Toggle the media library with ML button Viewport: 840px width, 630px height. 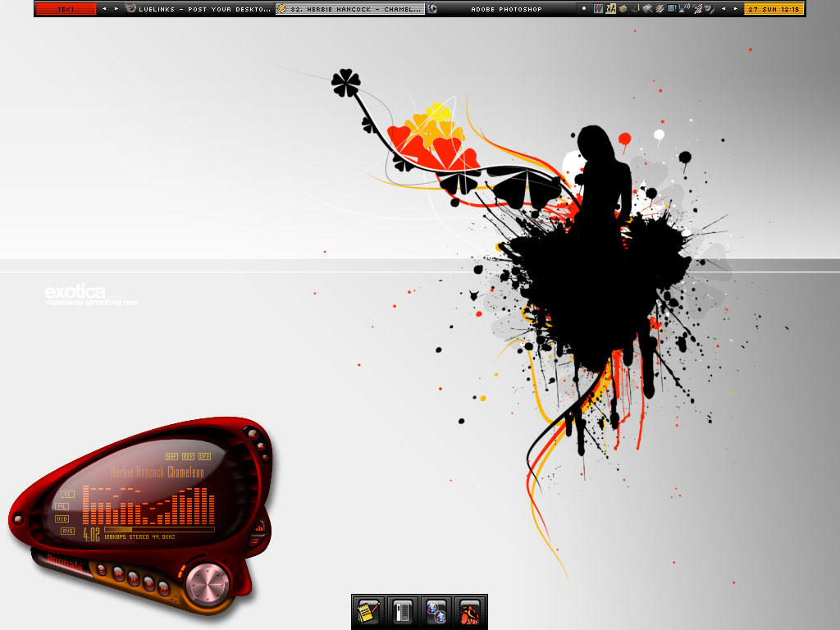tap(62, 507)
